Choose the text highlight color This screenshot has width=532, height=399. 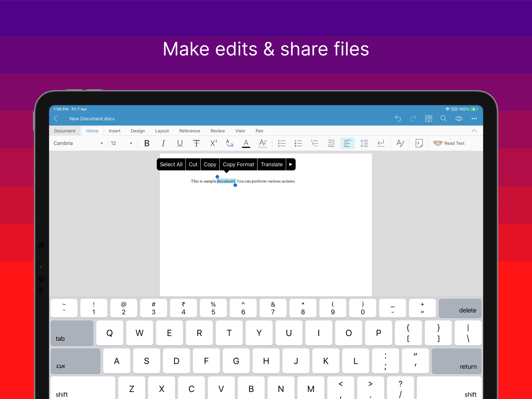tap(263, 143)
